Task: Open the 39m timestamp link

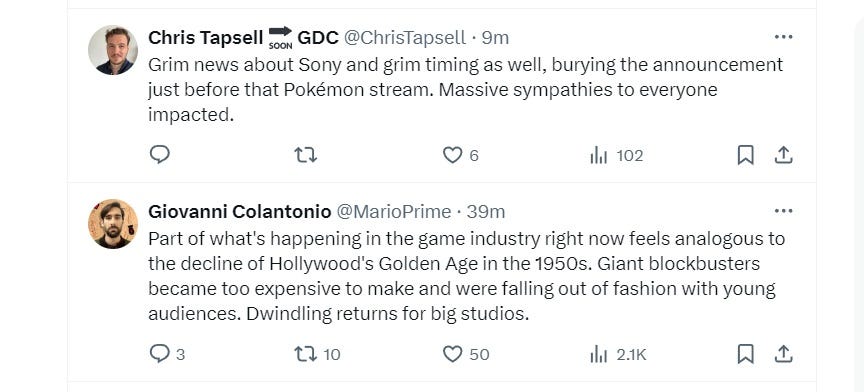Action: point(486,212)
